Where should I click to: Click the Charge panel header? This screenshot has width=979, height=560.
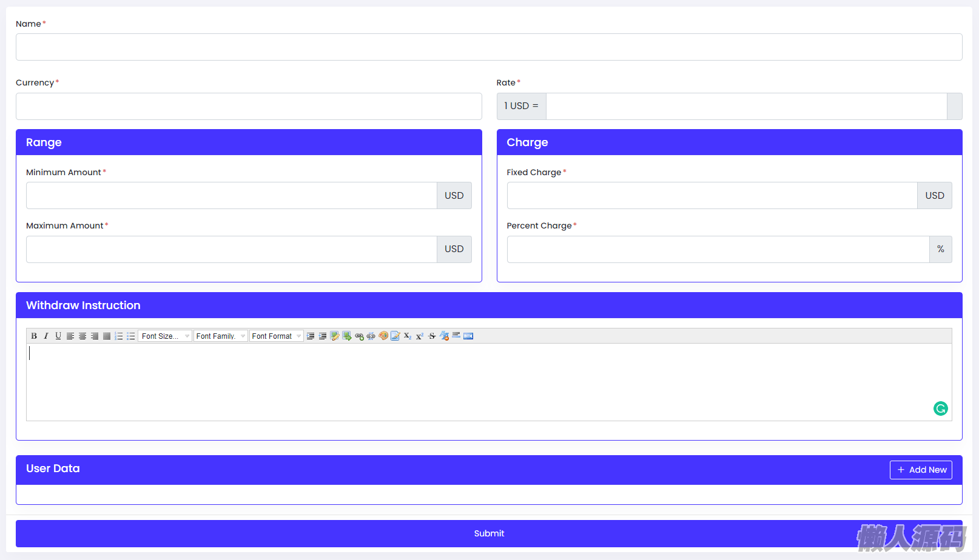pyautogui.click(x=730, y=142)
